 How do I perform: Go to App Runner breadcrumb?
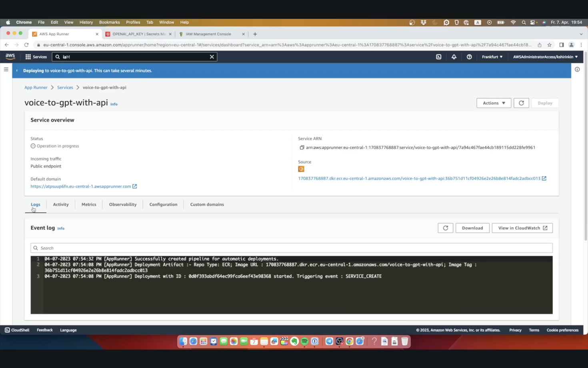click(36, 88)
